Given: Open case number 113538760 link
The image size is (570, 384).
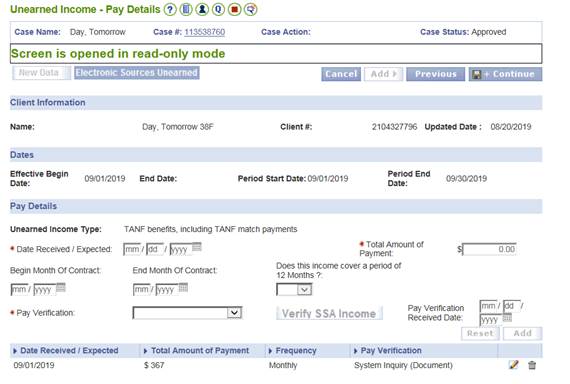Looking at the screenshot, I should pos(205,32).
